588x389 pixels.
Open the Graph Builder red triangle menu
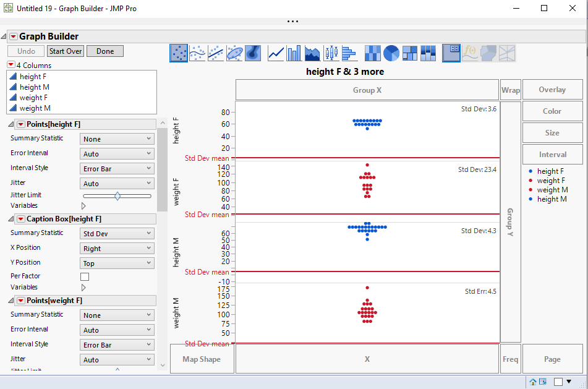(x=14, y=36)
